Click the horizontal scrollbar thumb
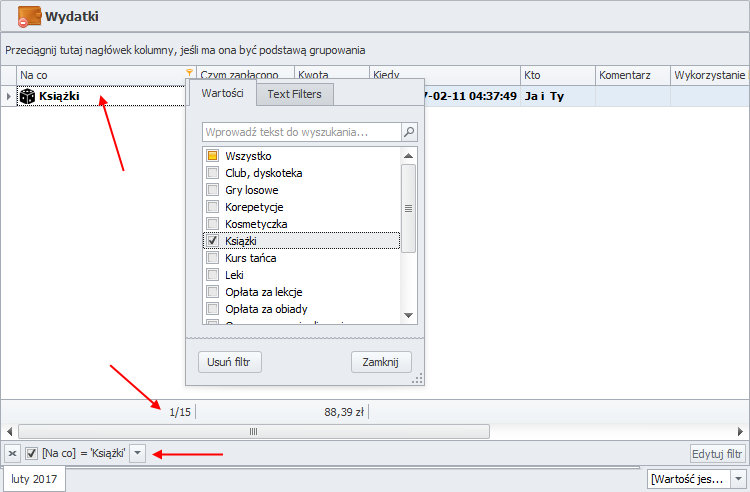Screen dimensions: 750x492 pyautogui.click(x=253, y=431)
